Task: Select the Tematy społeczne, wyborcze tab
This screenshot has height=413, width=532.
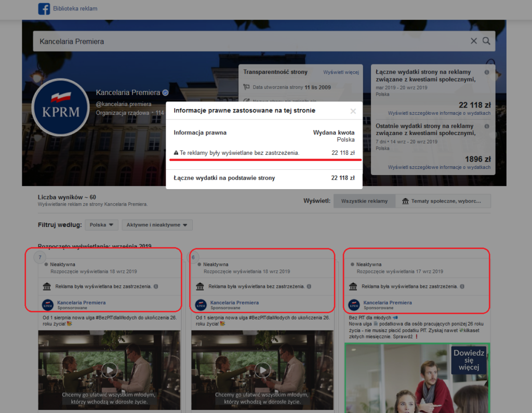Action: click(x=443, y=201)
